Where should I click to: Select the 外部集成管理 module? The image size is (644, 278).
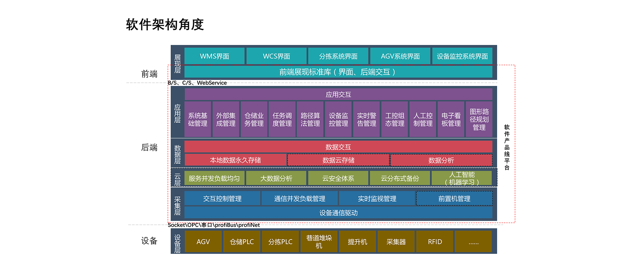tap(226, 119)
